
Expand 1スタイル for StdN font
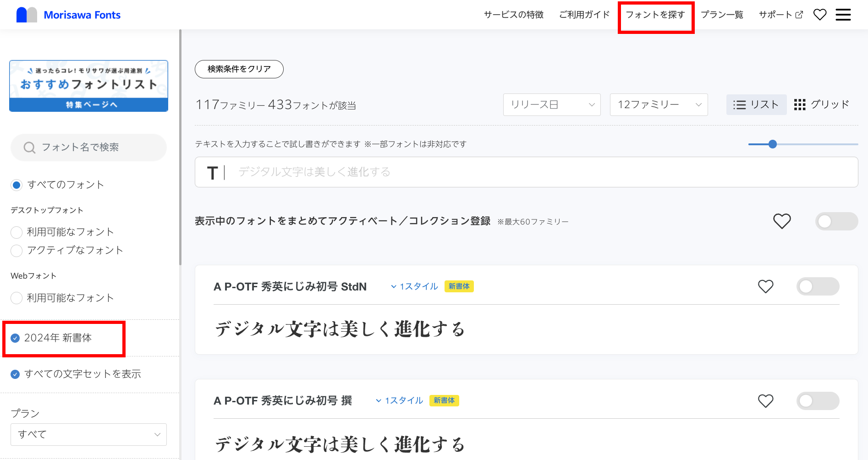coord(414,286)
